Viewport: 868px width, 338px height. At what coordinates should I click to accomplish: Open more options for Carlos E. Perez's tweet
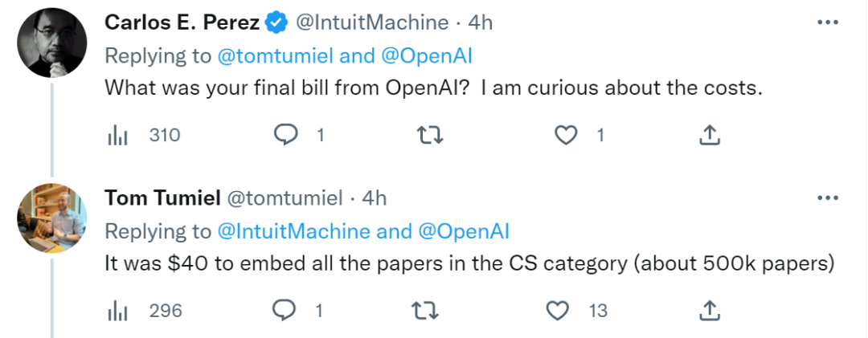point(827,23)
